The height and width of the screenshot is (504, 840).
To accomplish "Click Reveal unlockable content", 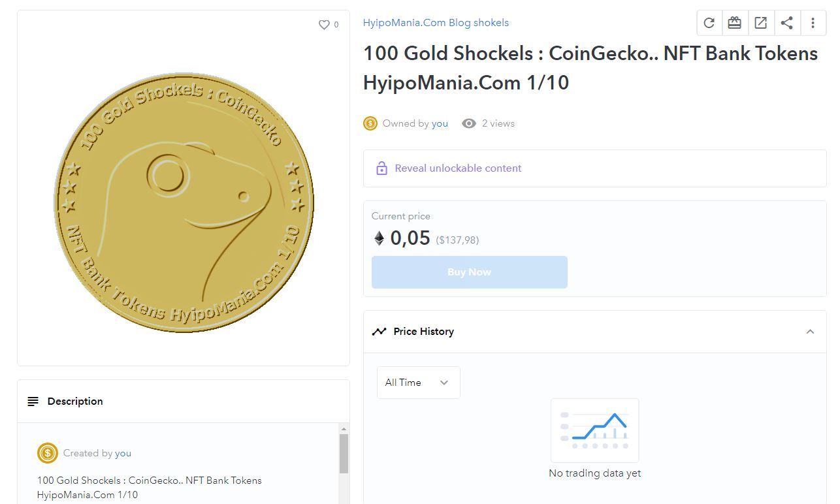I will point(458,168).
